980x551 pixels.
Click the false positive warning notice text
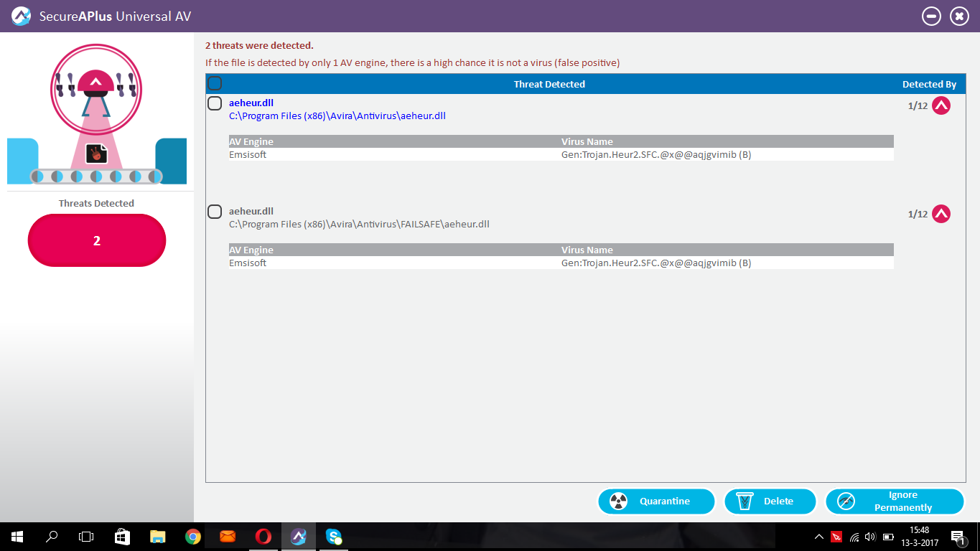pos(412,62)
